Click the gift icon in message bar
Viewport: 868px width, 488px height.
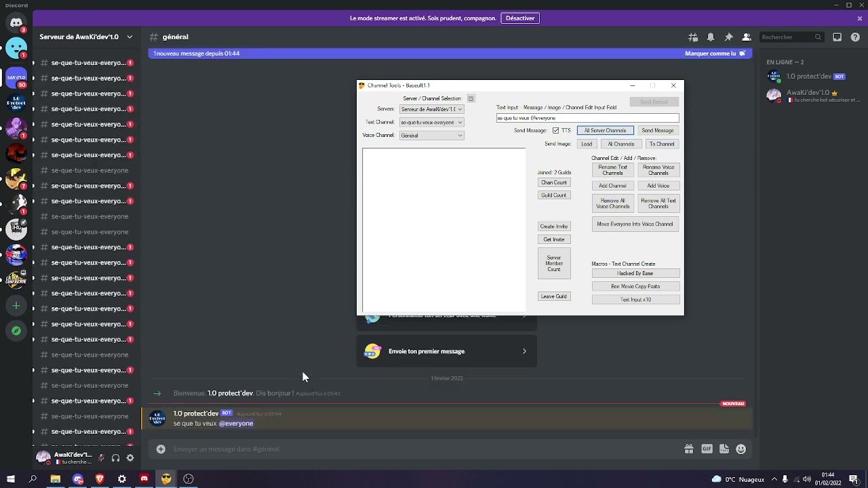tap(689, 449)
